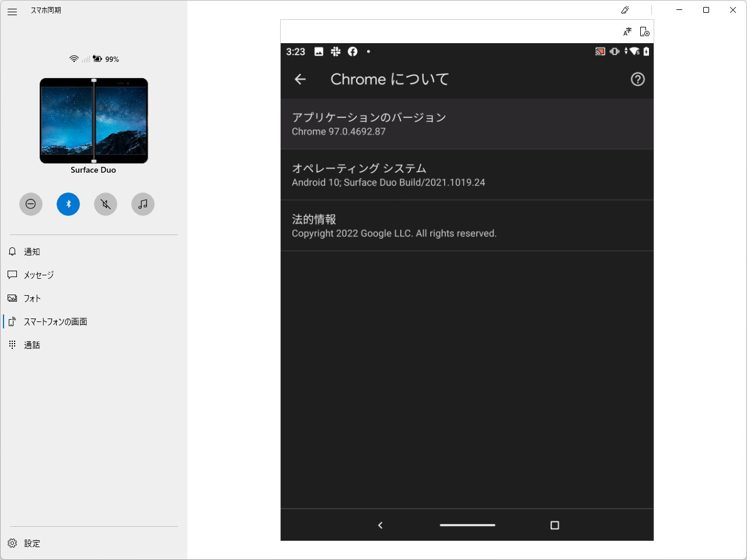This screenshot has height=560, width=747.
Task: Enable Do Not Disturb for the Surface Duo
Action: (31, 204)
